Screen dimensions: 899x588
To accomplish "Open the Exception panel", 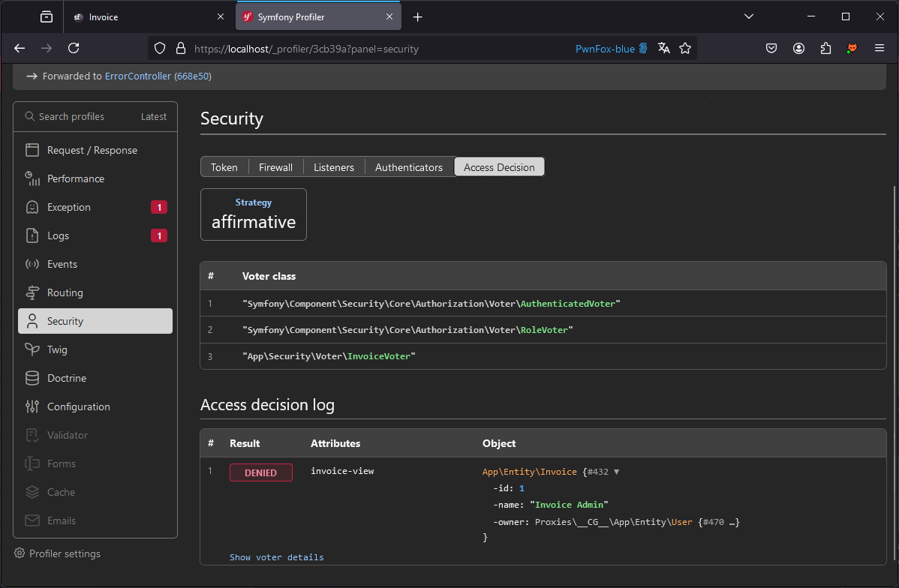I will [x=68, y=207].
